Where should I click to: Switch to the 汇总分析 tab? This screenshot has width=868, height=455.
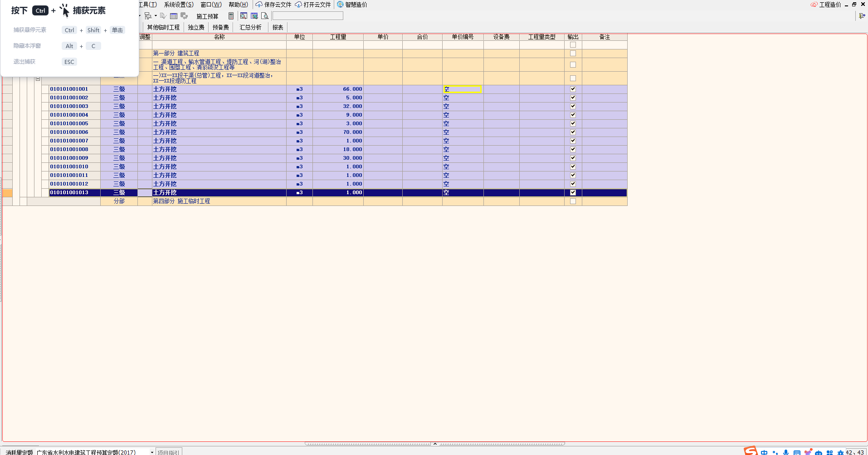point(250,27)
